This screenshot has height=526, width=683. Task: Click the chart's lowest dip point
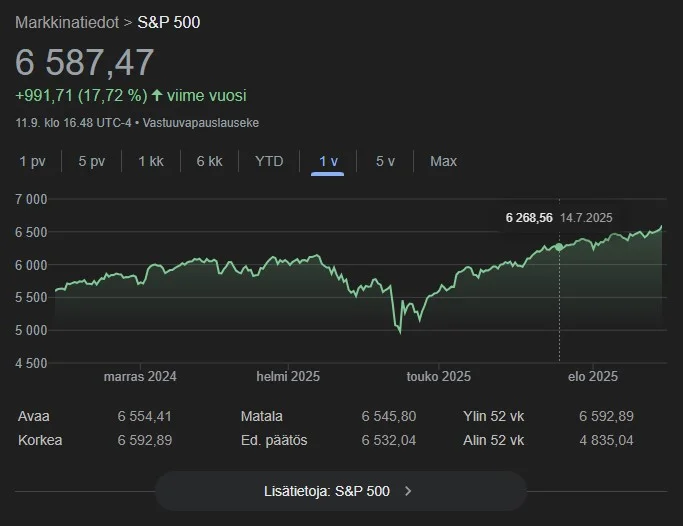click(x=400, y=331)
